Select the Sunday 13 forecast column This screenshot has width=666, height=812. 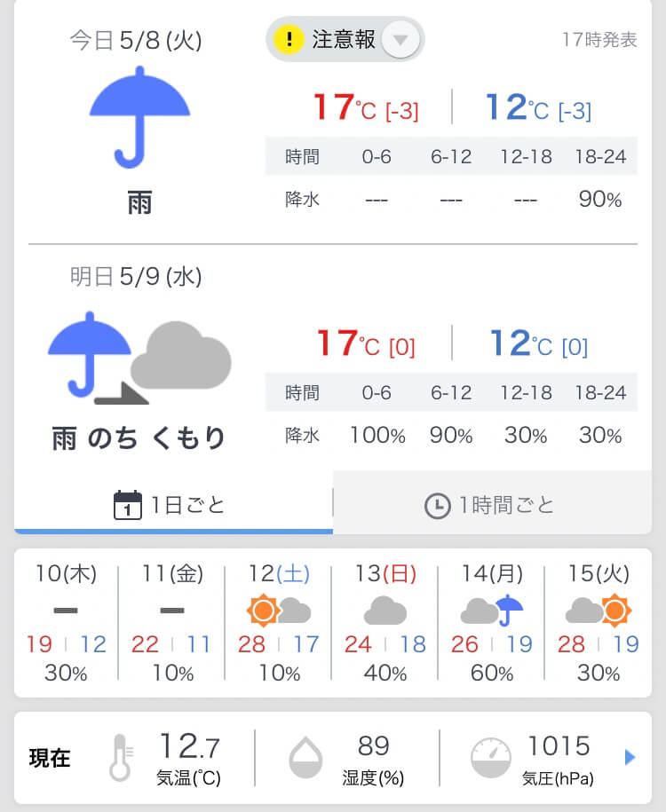tap(385, 621)
